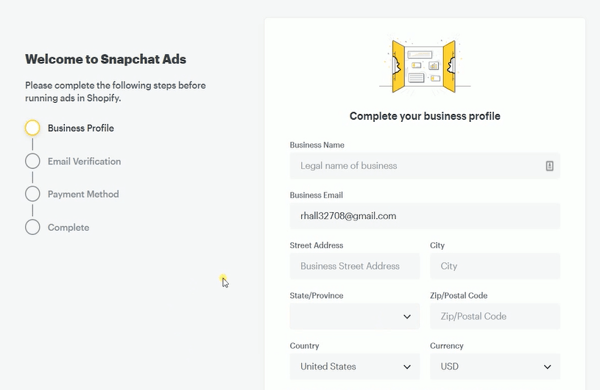Click the Business Email field with rhall32708@gmail.com
Viewport: 600px width, 390px height.
coord(425,216)
